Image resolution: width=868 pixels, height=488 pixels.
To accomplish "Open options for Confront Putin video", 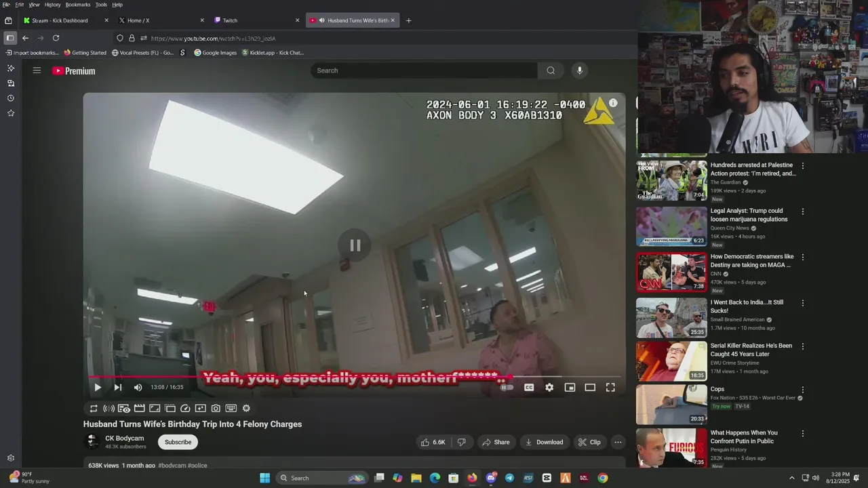I will pos(803,433).
